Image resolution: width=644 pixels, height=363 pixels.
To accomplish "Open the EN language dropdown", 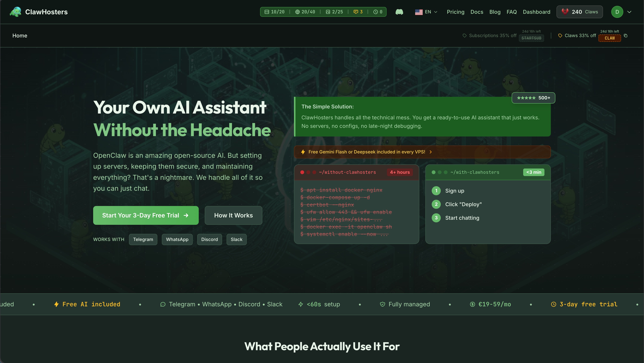I will pos(426,12).
